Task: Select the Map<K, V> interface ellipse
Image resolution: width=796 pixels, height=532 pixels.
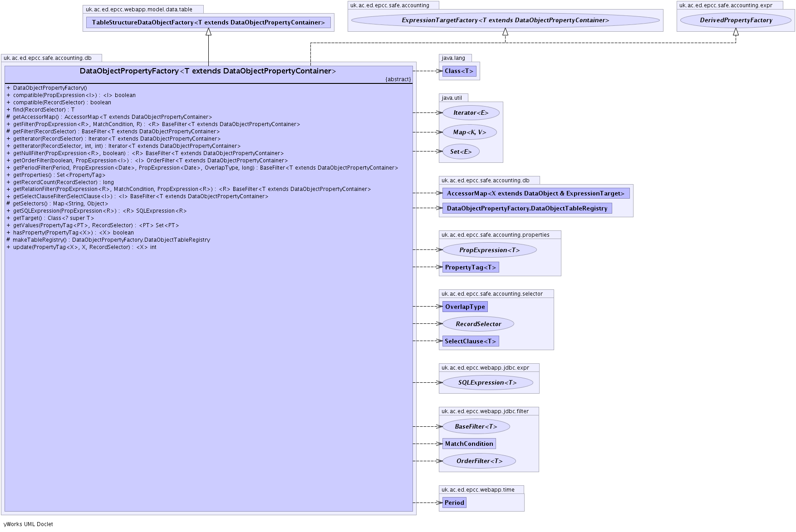Action: 469,132
